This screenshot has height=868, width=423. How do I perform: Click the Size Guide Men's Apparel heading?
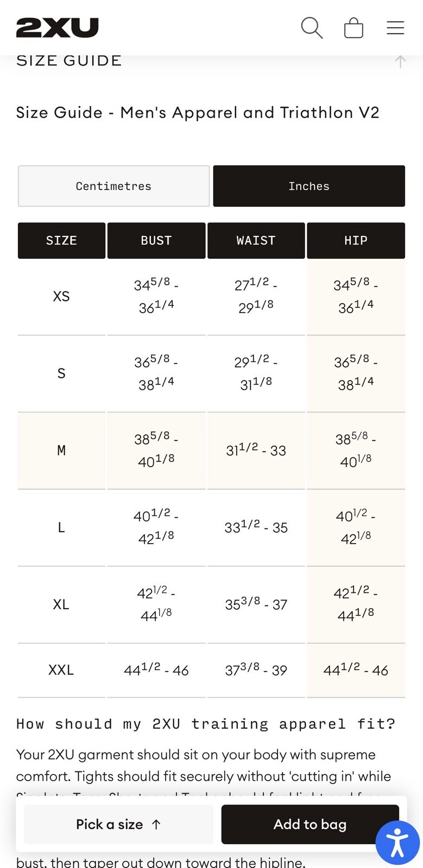pyautogui.click(x=198, y=112)
